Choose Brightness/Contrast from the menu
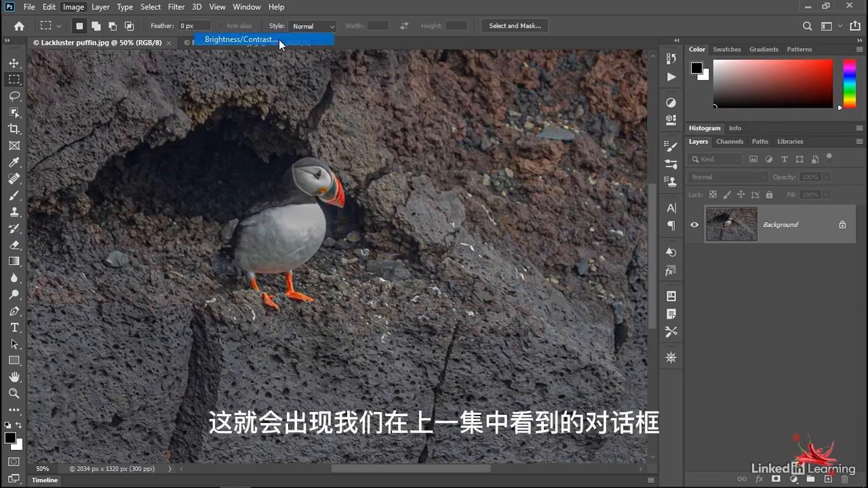Screen dimensions: 868x488 pos(241,39)
